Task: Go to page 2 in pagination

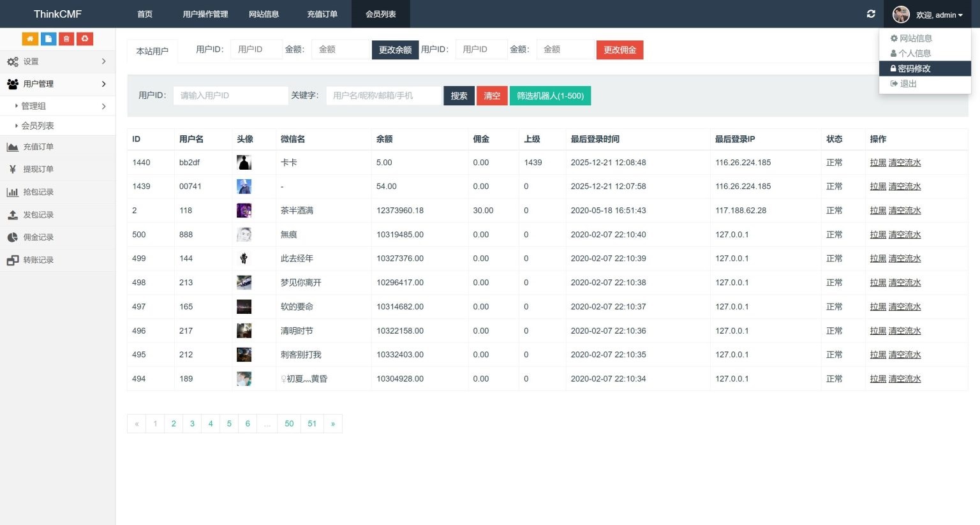Action: (x=174, y=424)
